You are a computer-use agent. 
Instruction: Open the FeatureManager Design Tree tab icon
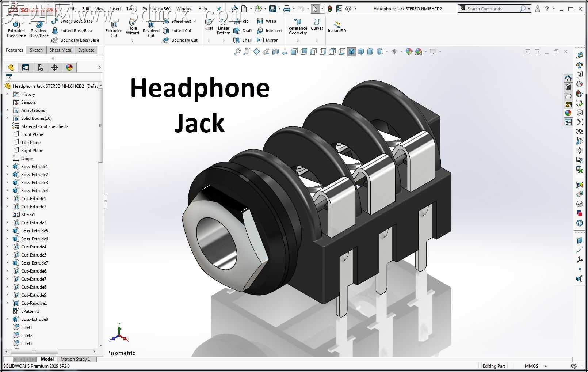[x=11, y=67]
